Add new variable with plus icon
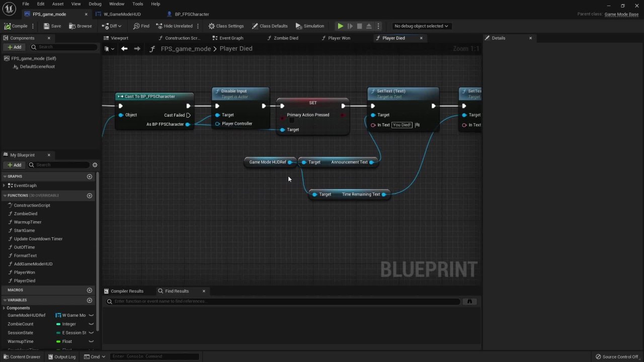 coord(90,300)
